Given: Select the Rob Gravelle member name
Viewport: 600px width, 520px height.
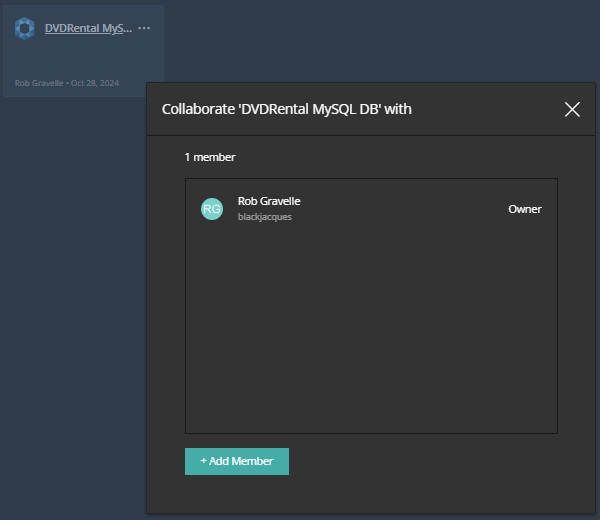Looking at the screenshot, I should click(269, 201).
